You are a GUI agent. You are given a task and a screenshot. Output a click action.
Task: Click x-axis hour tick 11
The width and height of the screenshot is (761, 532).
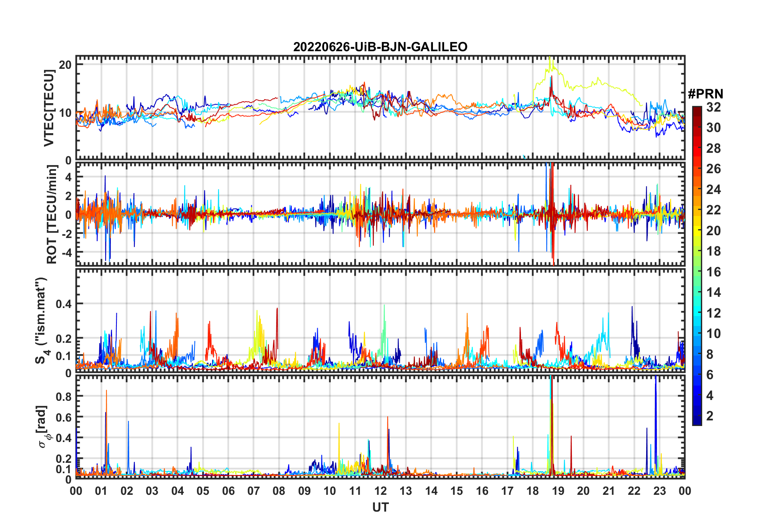355,491
